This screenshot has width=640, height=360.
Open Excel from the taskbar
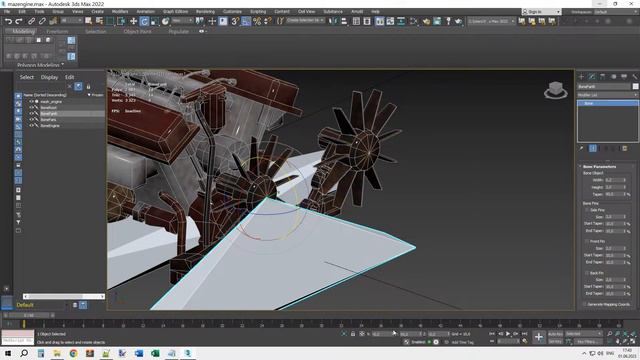pyautogui.click(x=156, y=353)
